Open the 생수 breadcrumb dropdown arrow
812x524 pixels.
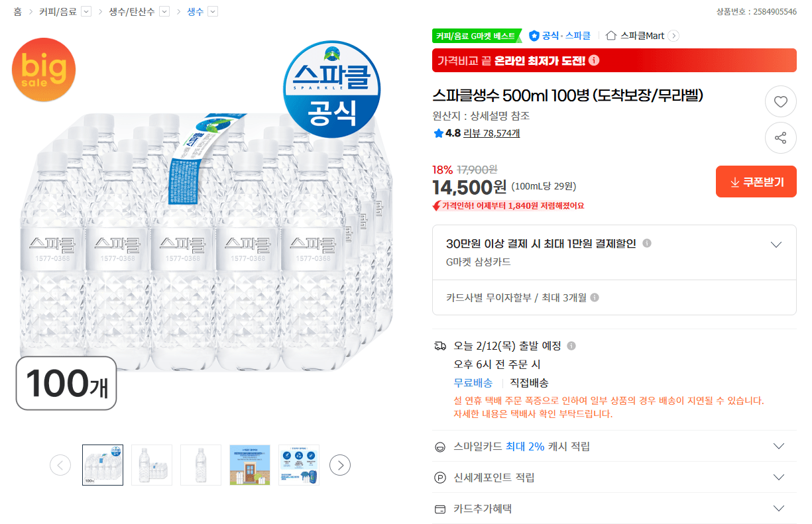(x=212, y=11)
